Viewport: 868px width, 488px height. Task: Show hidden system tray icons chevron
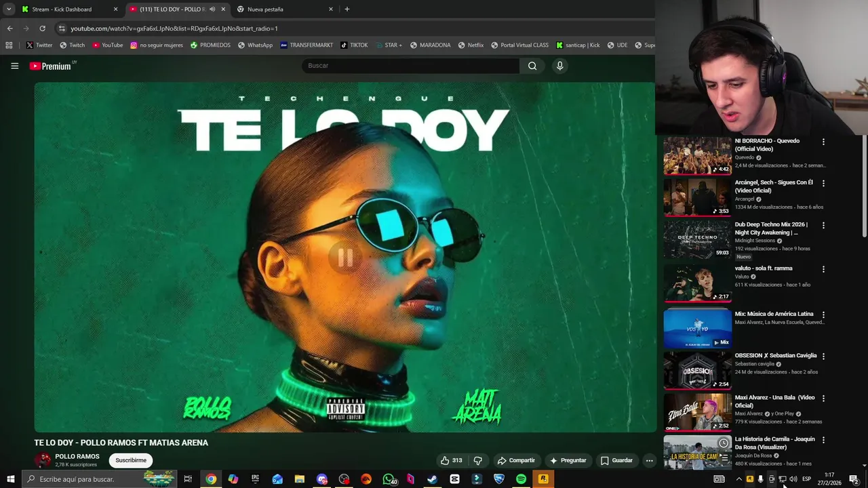[x=738, y=479]
